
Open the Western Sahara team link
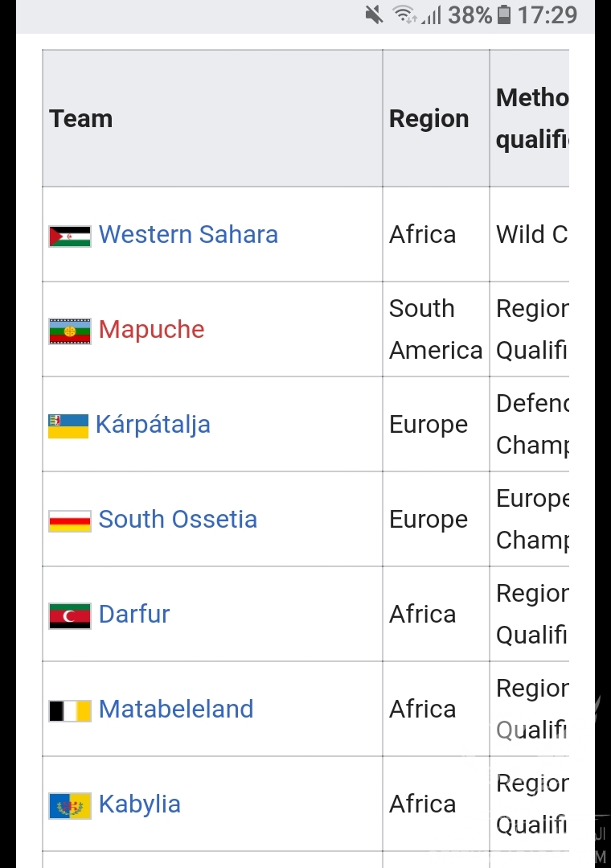click(188, 235)
